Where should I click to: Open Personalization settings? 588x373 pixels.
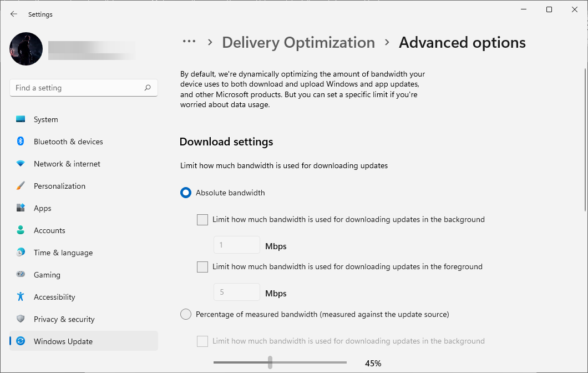pos(84,186)
